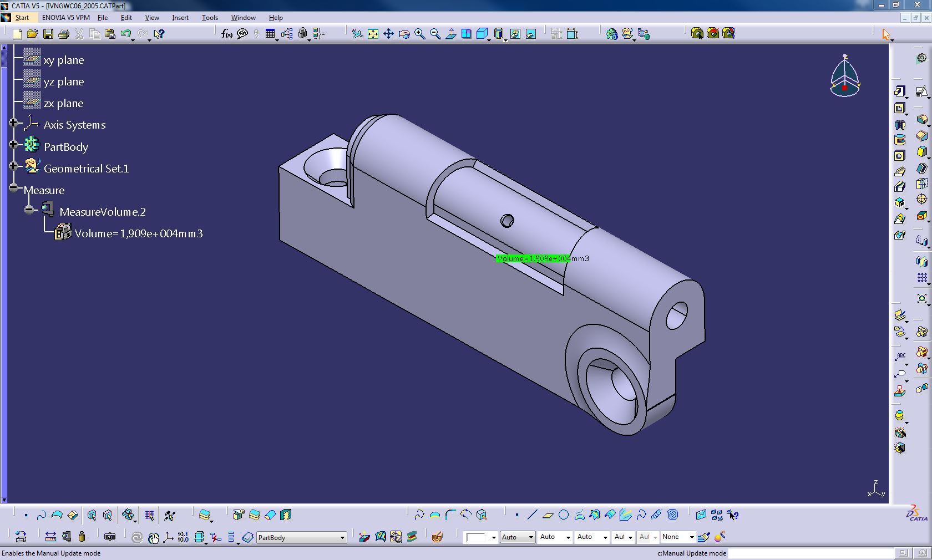Click the command input field in status bar
The image size is (932, 560).
pyautogui.click(x=811, y=553)
